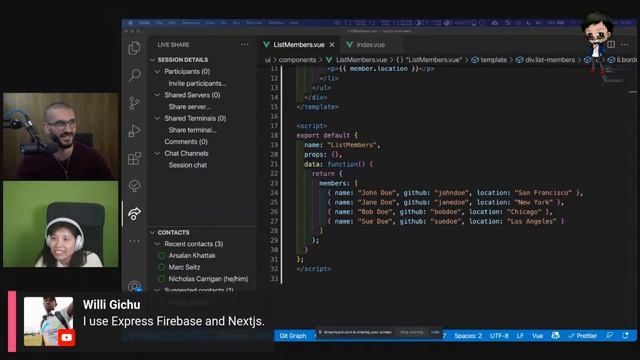This screenshot has width=640, height=360.
Task: Click the 'Sue Doe' members line
Action: tap(446, 221)
